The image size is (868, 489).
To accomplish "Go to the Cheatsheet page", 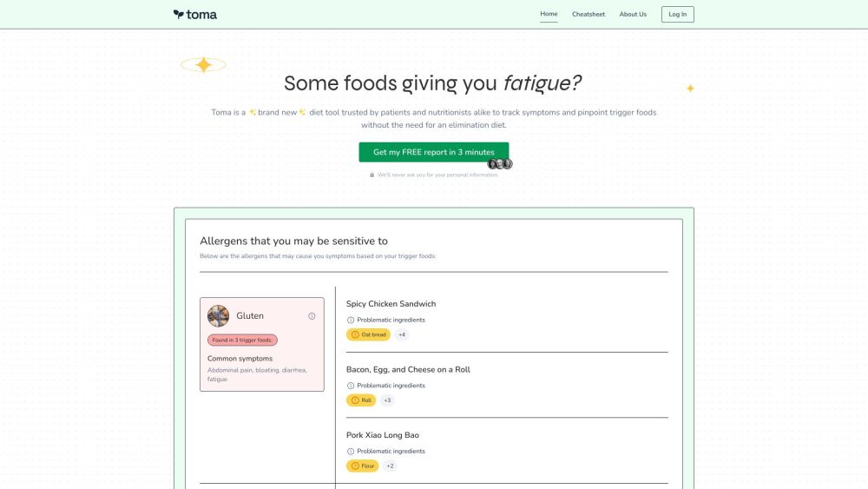I will pos(589,14).
